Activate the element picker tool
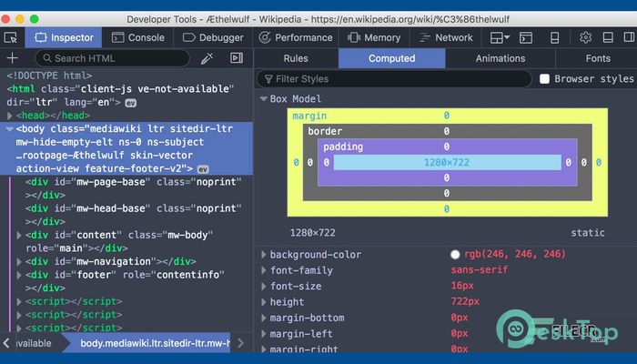This screenshot has width=637, height=364. coord(11,38)
